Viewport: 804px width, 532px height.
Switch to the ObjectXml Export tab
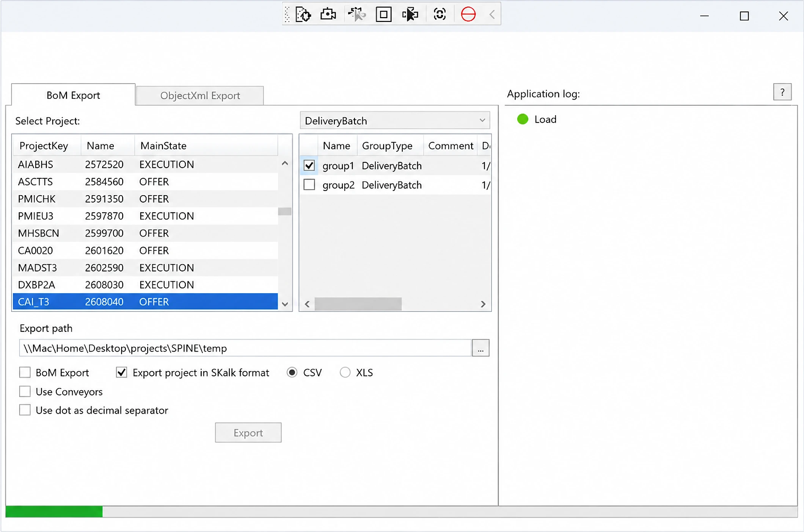click(x=200, y=95)
